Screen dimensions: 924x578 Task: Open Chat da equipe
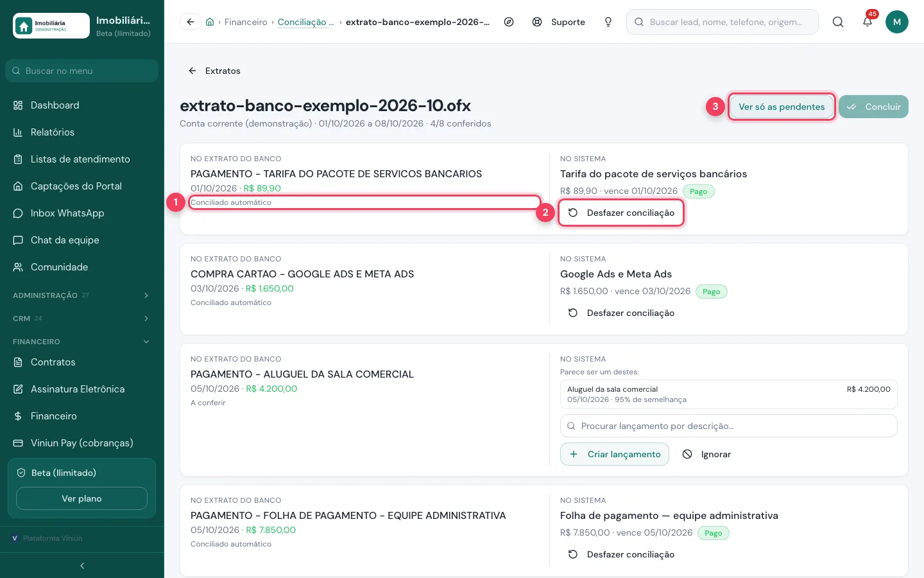(82, 240)
